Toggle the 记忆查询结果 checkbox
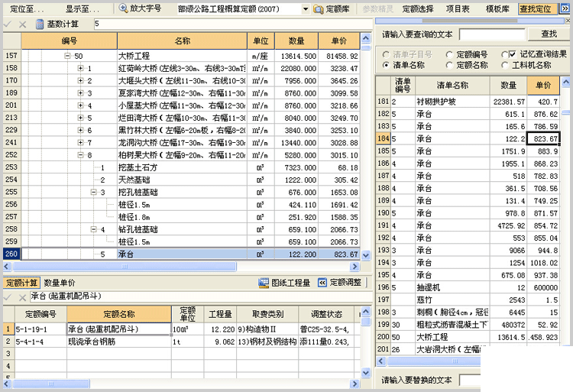This screenshot has width=573, height=392. tap(513, 54)
